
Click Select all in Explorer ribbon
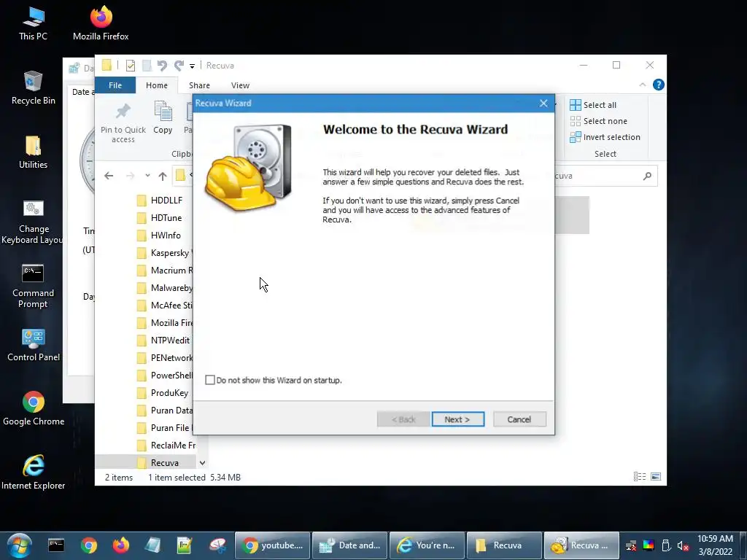[593, 105]
